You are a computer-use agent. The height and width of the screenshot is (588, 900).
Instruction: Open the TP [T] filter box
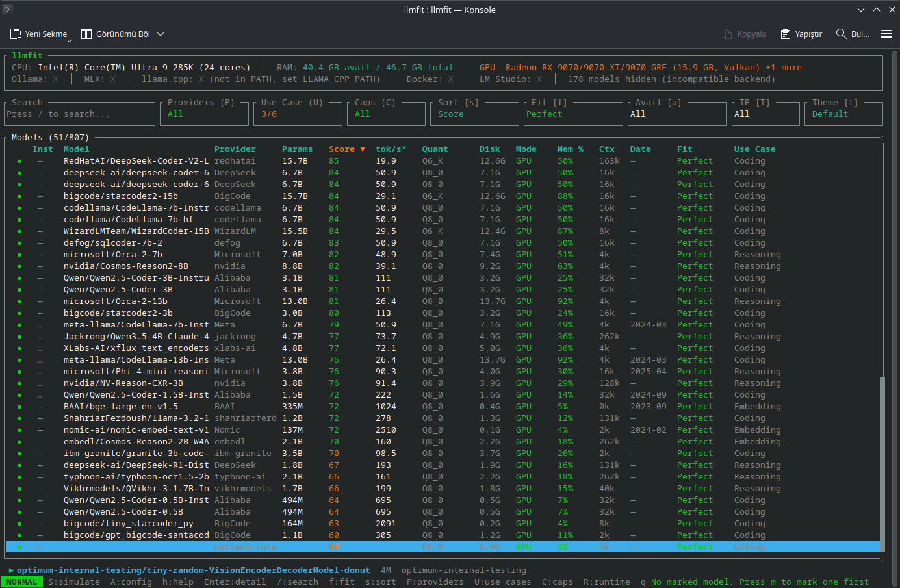[x=764, y=114]
